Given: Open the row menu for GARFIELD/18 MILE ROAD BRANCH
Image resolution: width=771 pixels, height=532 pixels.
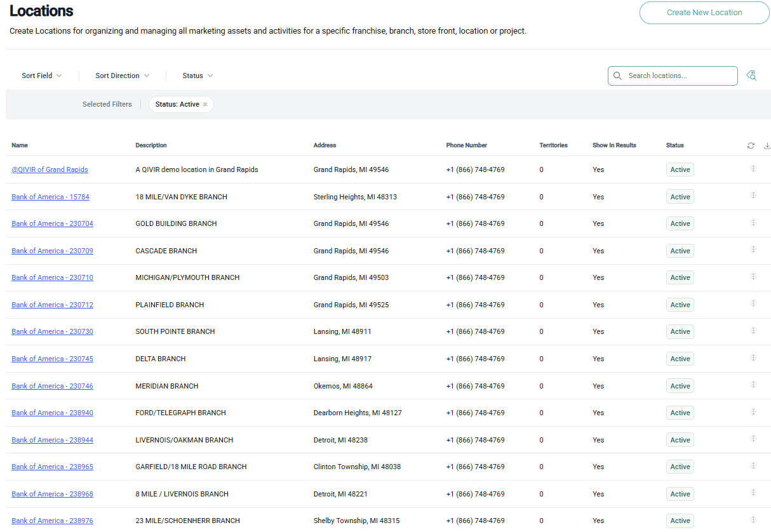Looking at the screenshot, I should pos(753,465).
